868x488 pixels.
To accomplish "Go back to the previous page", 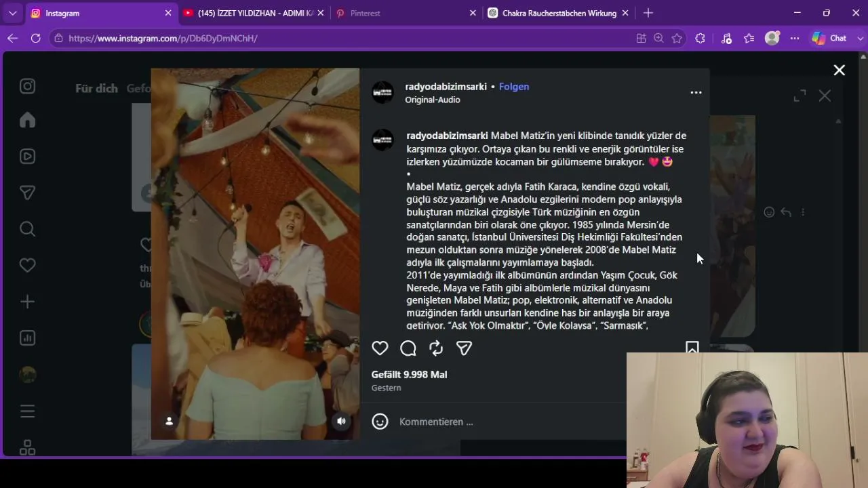I will tap(12, 39).
